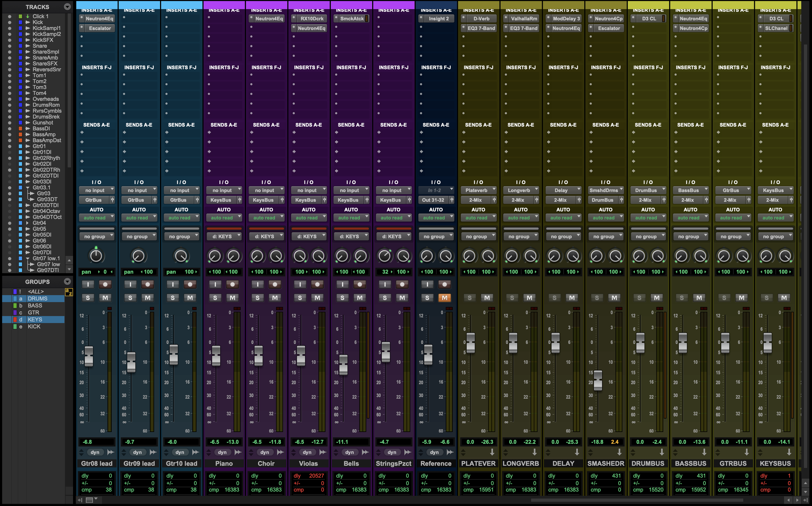The image size is (812, 506).
Task: Open the no group selector on Gtr09 lead
Action: point(139,236)
